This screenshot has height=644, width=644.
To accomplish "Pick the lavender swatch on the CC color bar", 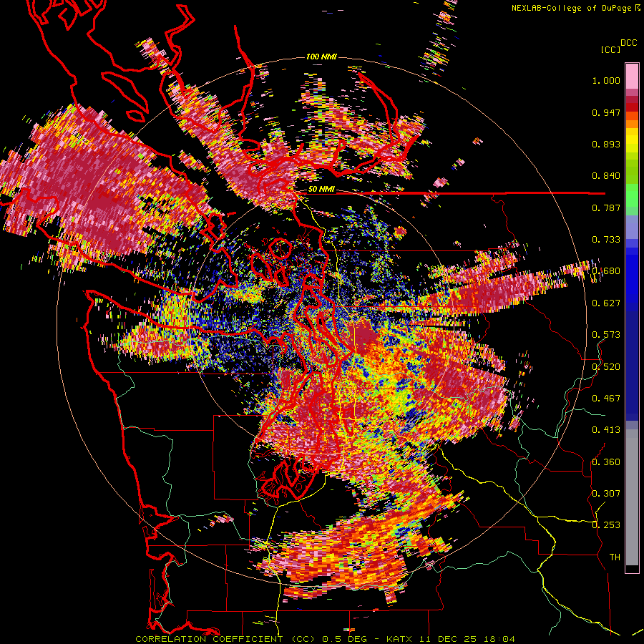I will 632,227.
